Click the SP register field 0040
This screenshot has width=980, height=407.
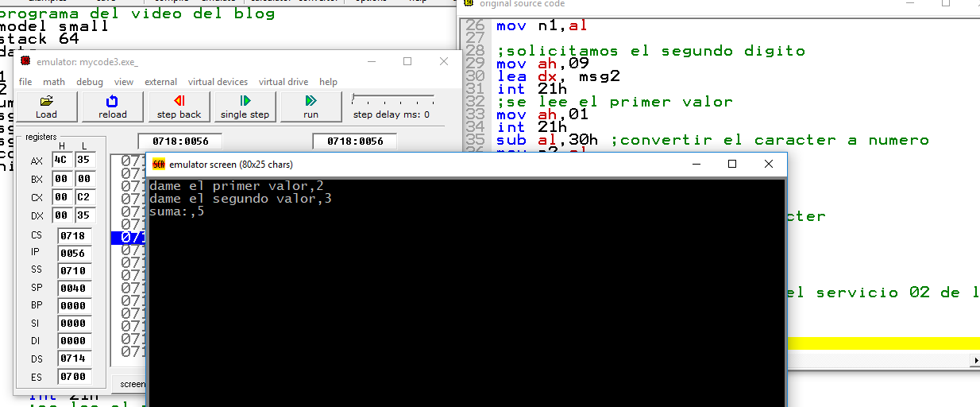tap(75, 289)
